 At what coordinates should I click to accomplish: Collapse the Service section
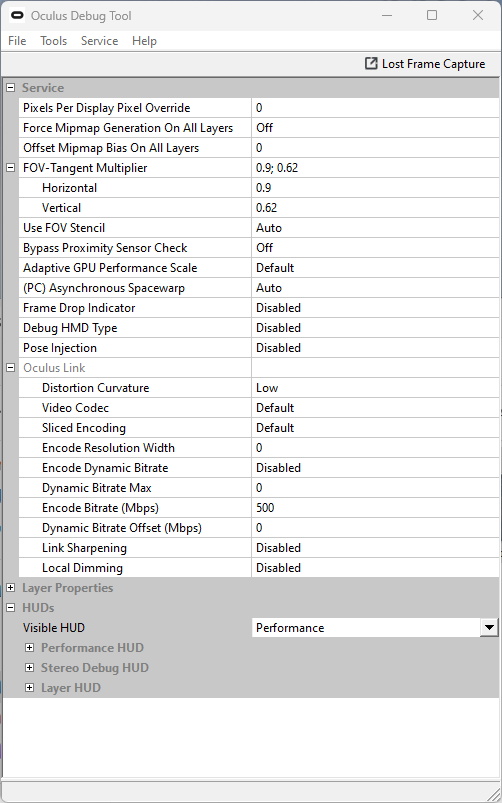click(x=10, y=88)
